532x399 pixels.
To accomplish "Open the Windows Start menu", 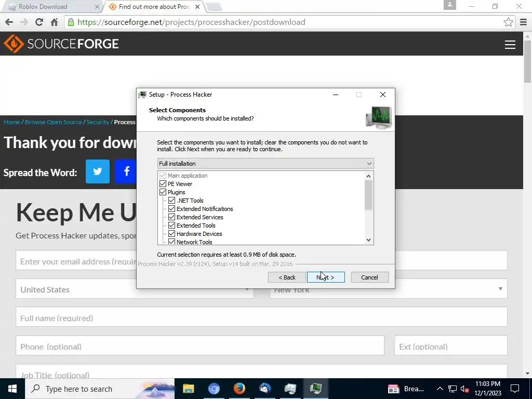I will [x=12, y=389].
